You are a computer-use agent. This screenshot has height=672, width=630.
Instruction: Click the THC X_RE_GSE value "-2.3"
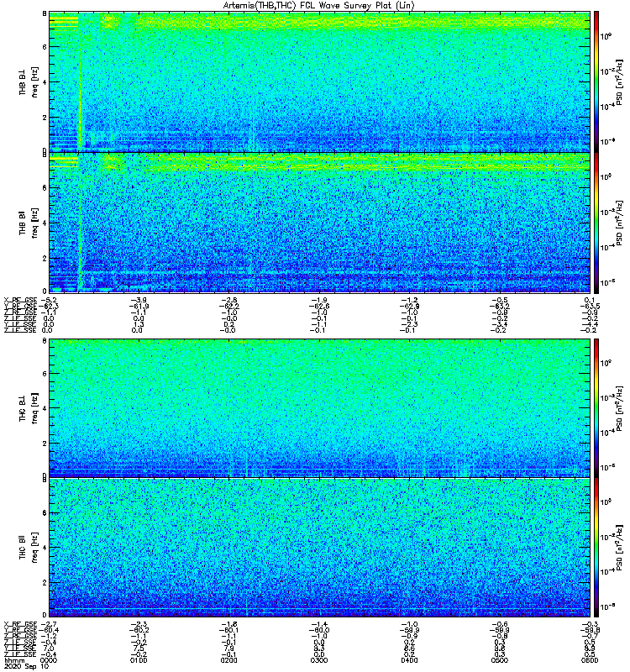coord(139,624)
